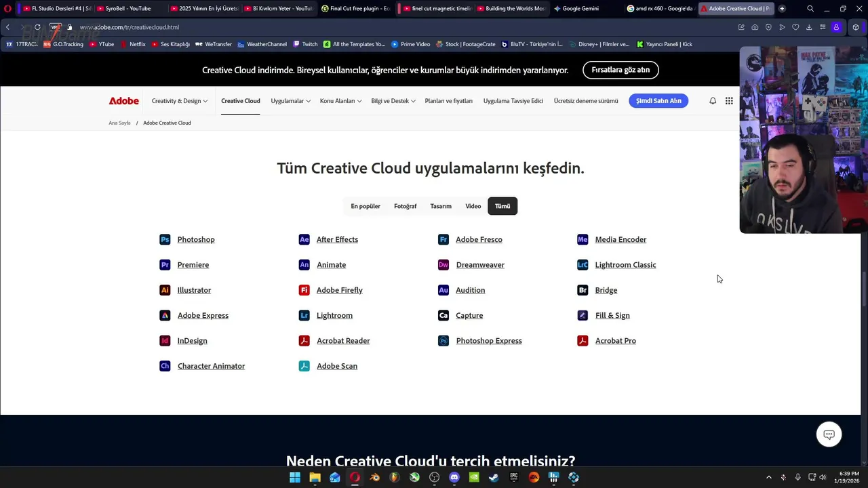Click the Windows Start button

[x=295, y=477]
